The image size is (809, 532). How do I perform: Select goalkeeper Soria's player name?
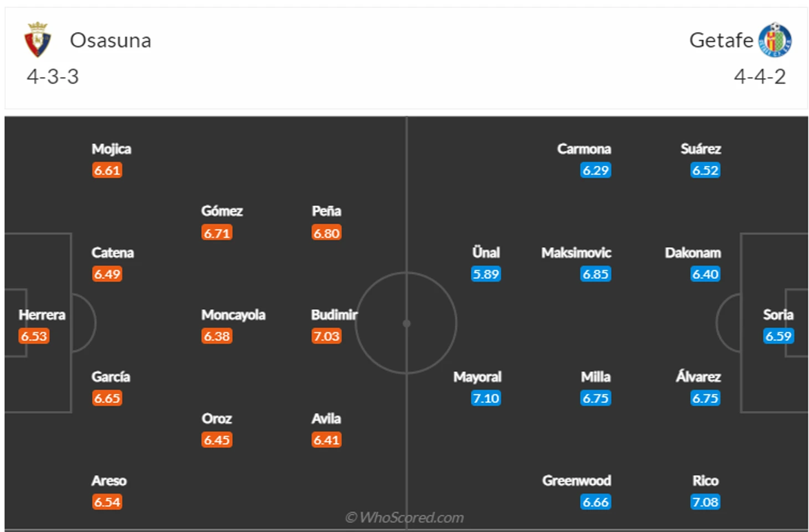tap(778, 315)
